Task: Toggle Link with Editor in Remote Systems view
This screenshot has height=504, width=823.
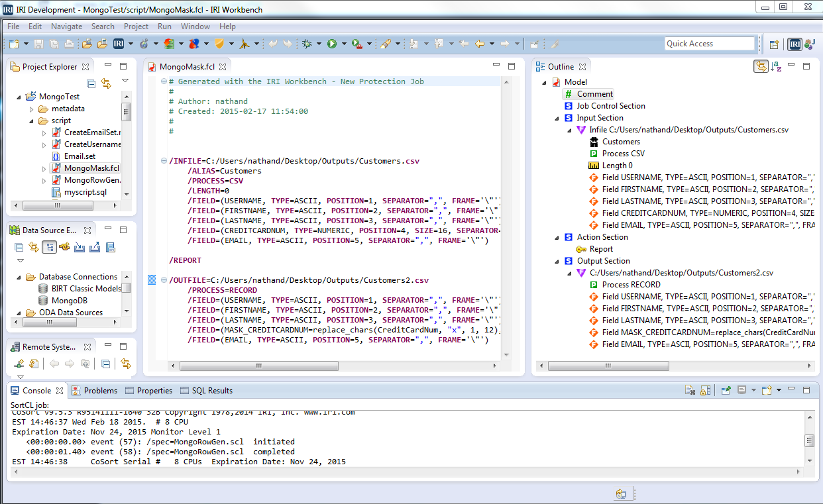Action: [x=126, y=364]
